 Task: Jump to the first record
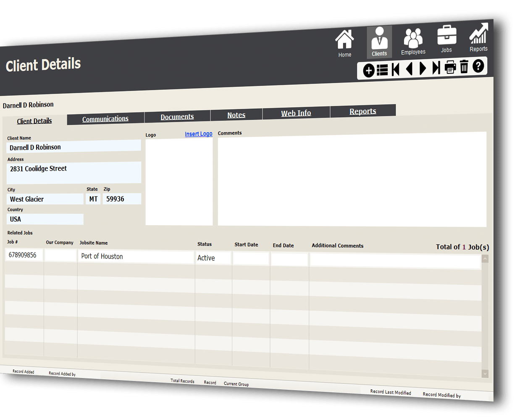pyautogui.click(x=395, y=69)
